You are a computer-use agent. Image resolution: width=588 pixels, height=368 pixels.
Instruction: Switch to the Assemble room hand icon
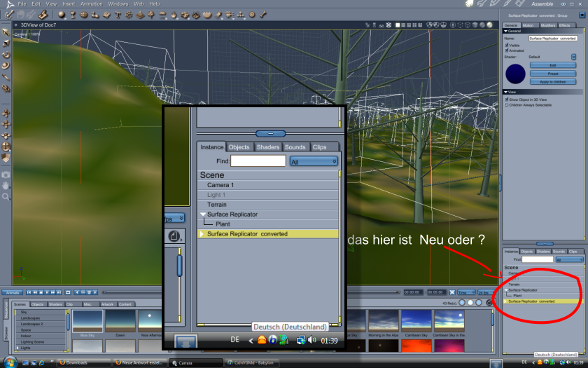pyautogui.click(x=469, y=4)
